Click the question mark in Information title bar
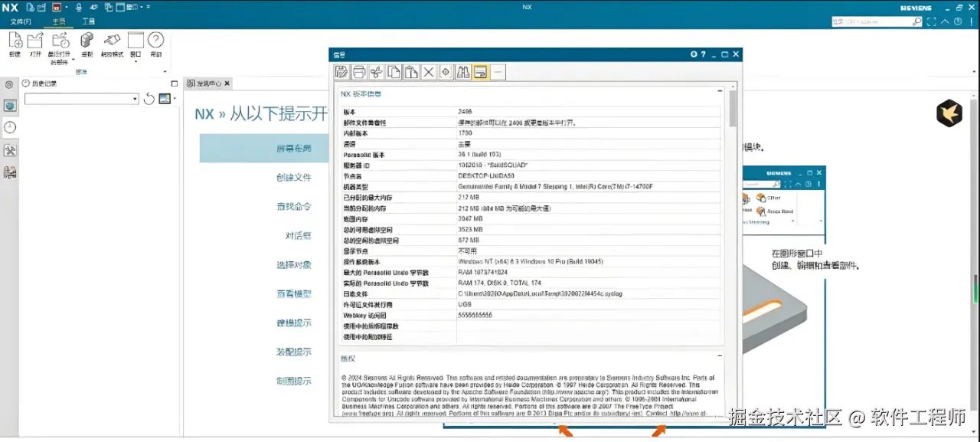This screenshot has width=980, height=442. (x=703, y=54)
